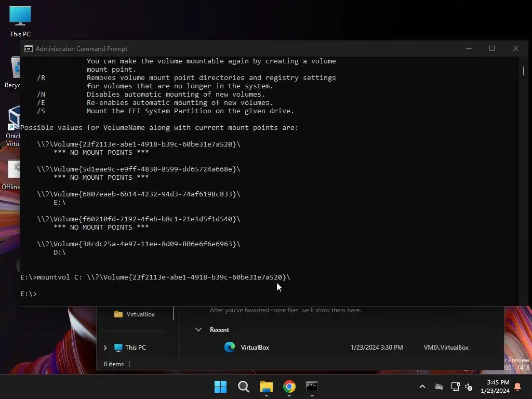This screenshot has width=532, height=399.
Task: Click the Volume{23f2113e-abe1 listing line
Action: (x=139, y=144)
